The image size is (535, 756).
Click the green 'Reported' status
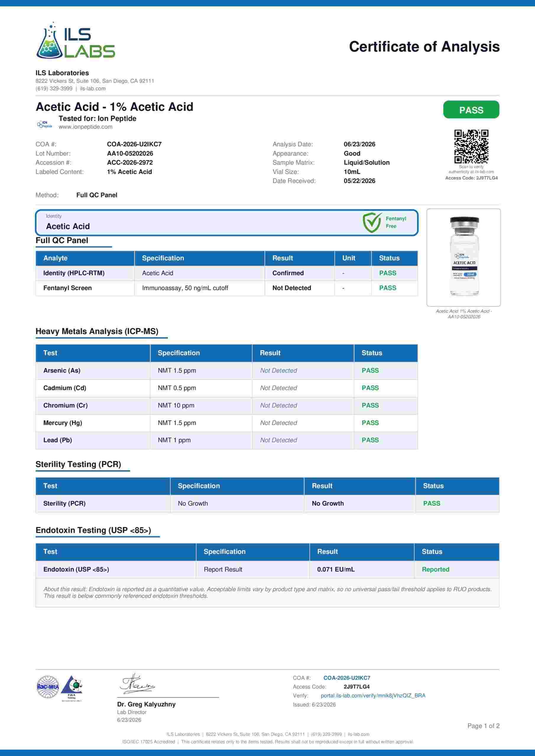click(x=435, y=569)
